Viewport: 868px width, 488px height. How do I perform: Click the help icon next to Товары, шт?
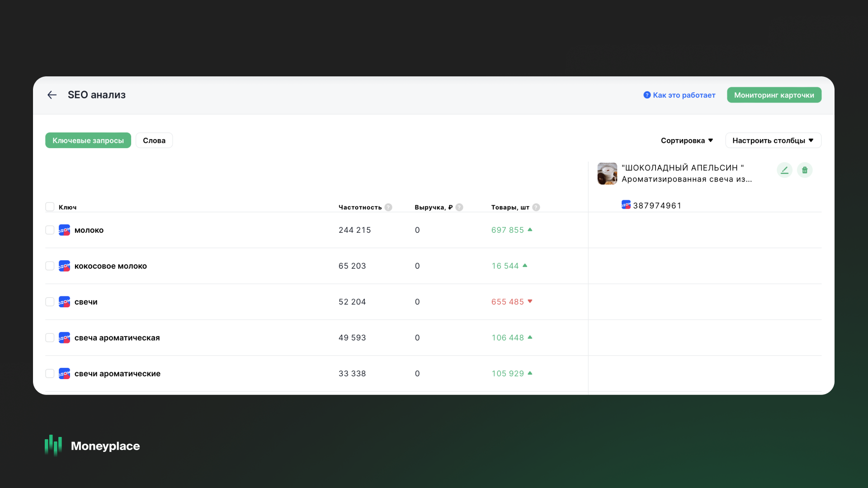tap(536, 207)
